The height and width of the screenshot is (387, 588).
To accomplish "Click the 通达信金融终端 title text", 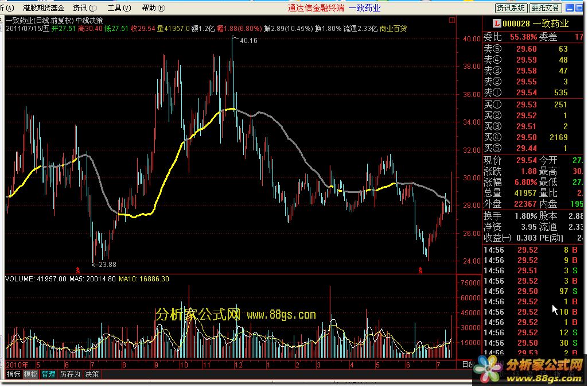I will (316, 8).
